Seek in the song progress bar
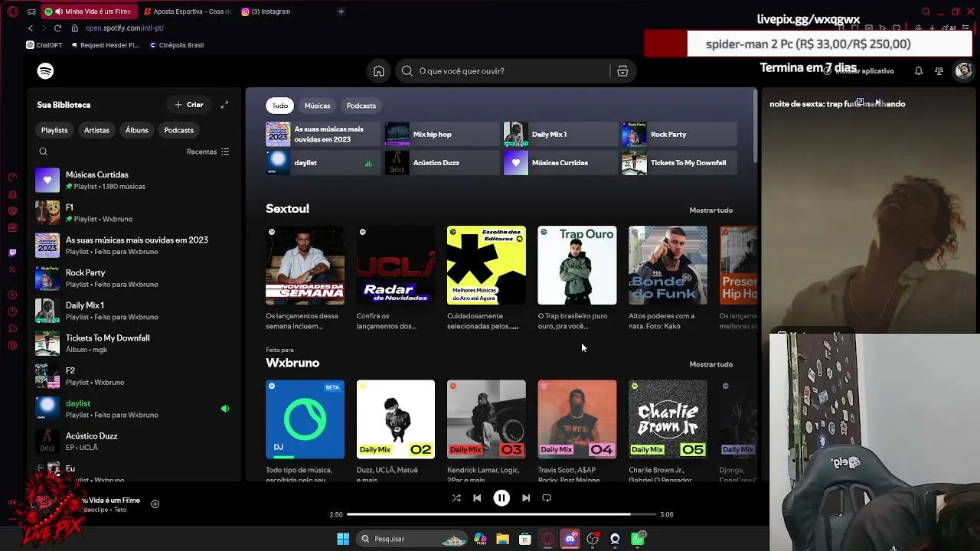Image resolution: width=980 pixels, height=551 pixels. [501, 514]
